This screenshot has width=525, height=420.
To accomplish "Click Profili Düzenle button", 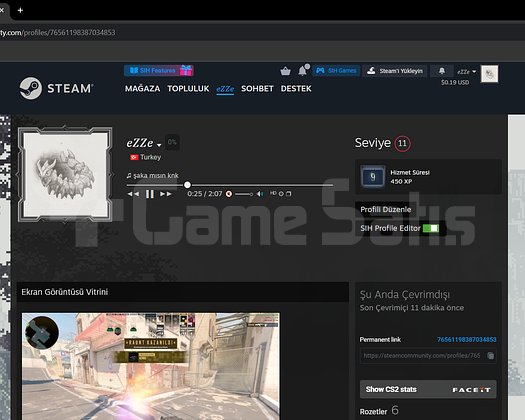I will tap(386, 209).
